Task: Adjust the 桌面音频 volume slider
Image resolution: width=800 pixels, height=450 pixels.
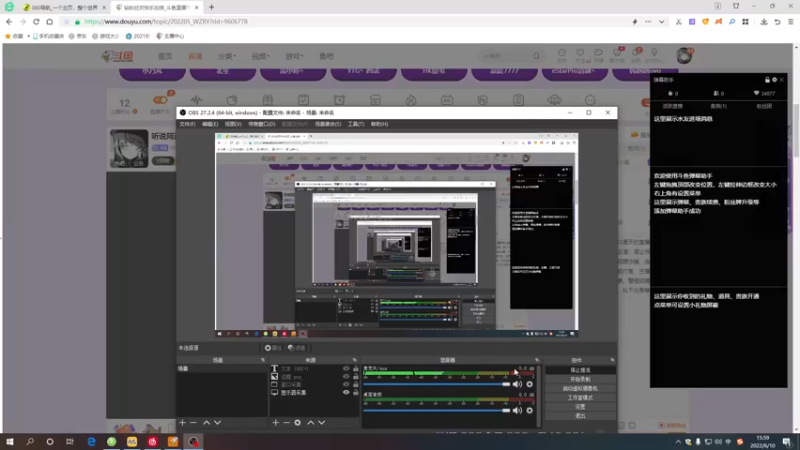Action: (437, 410)
